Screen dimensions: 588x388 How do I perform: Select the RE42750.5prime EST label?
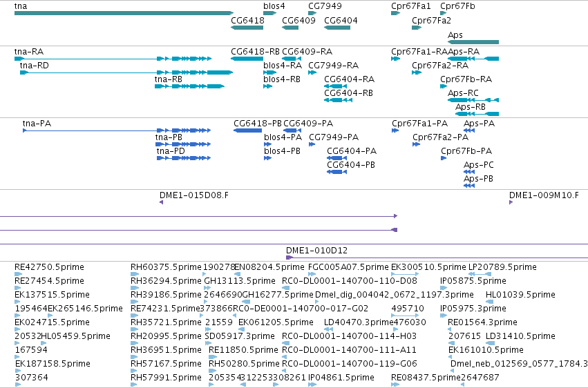coord(49,267)
